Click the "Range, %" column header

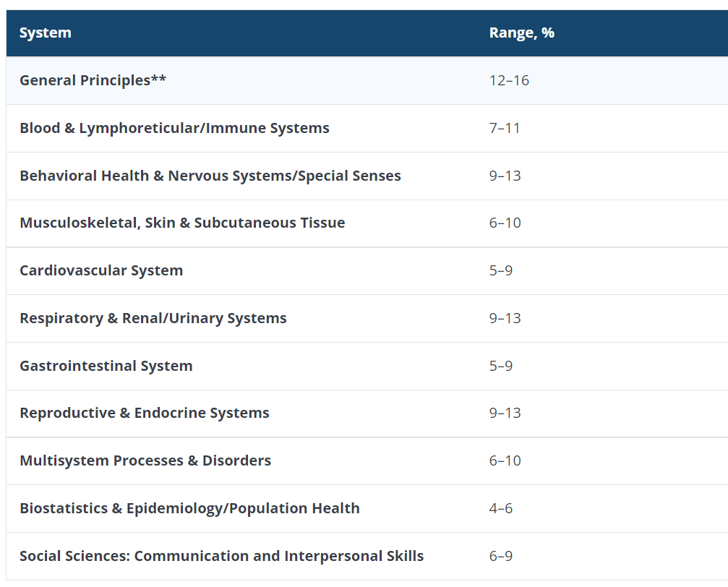click(x=521, y=33)
